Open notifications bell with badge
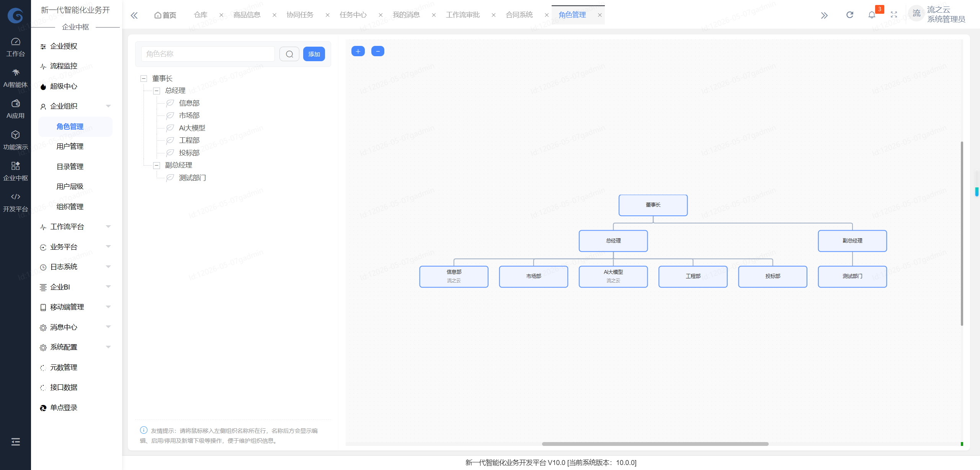Viewport: 980px width, 470px height. click(872, 15)
